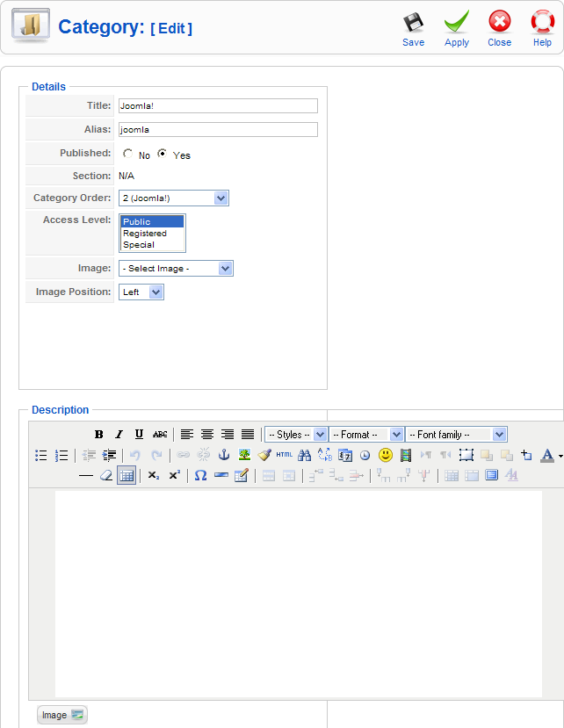Select the Published 'Yes' radio button
564x728 pixels.
coord(162,154)
